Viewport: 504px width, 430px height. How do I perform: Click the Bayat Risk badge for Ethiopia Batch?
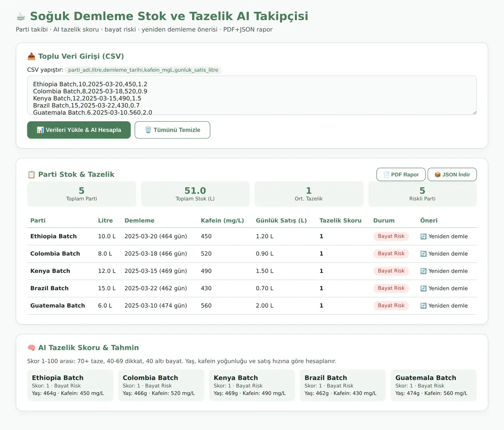(x=391, y=236)
